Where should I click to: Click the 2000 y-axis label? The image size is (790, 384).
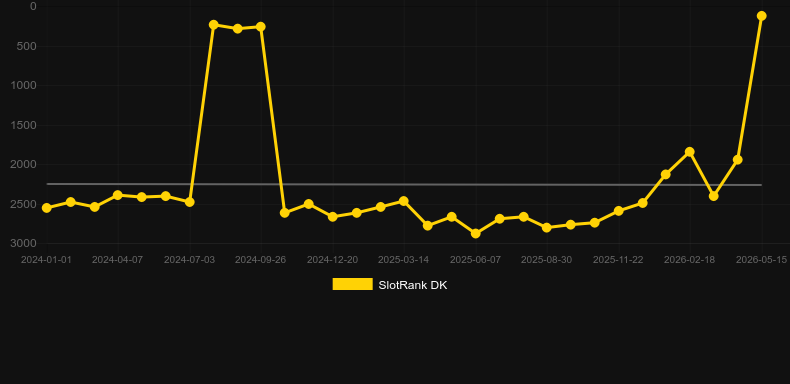[24, 164]
